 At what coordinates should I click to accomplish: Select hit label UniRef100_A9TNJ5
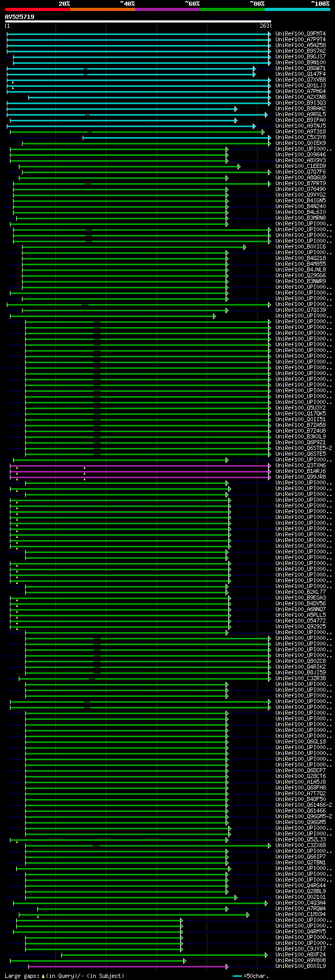(300, 126)
